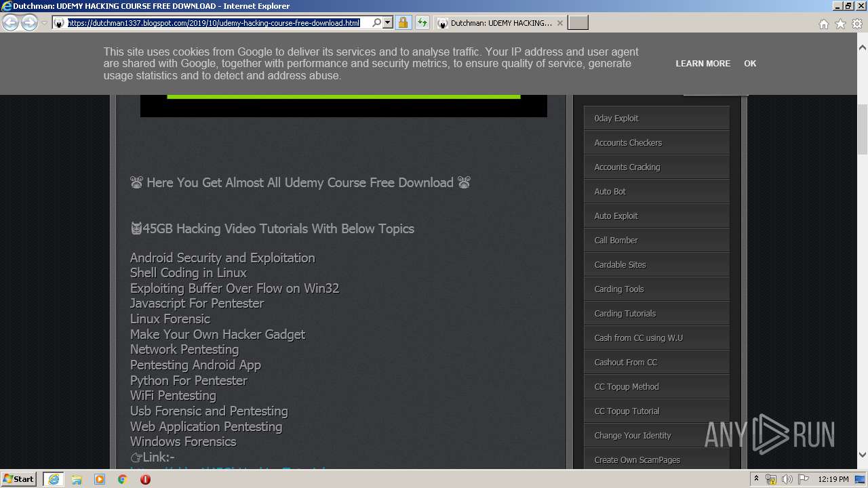
Task: Open the 0day Exploit category
Action: 656,118
